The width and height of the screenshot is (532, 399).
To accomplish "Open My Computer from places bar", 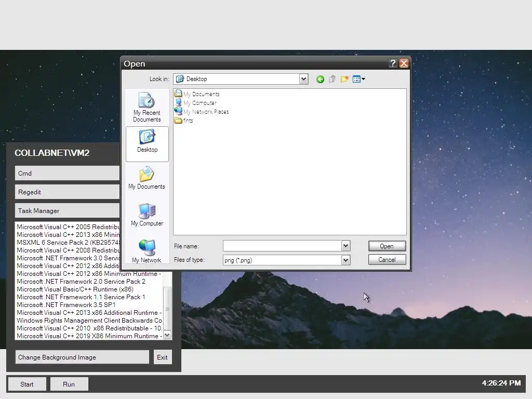I will pyautogui.click(x=147, y=215).
